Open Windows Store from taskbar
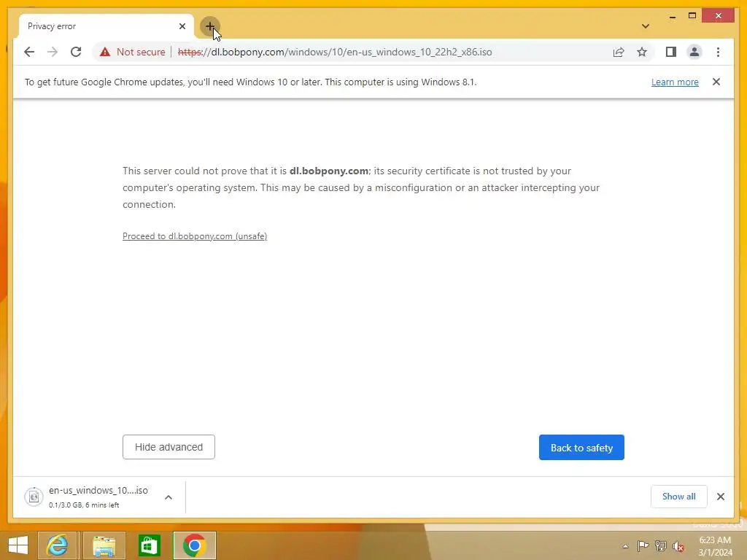Viewport: 747px width, 560px height. pos(149,545)
